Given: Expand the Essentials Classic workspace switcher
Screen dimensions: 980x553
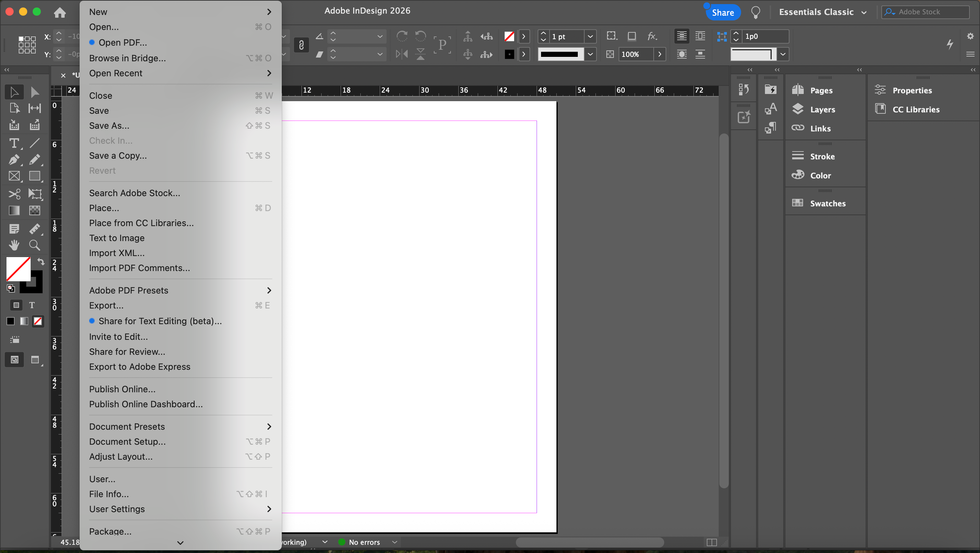Looking at the screenshot, I should pos(864,12).
